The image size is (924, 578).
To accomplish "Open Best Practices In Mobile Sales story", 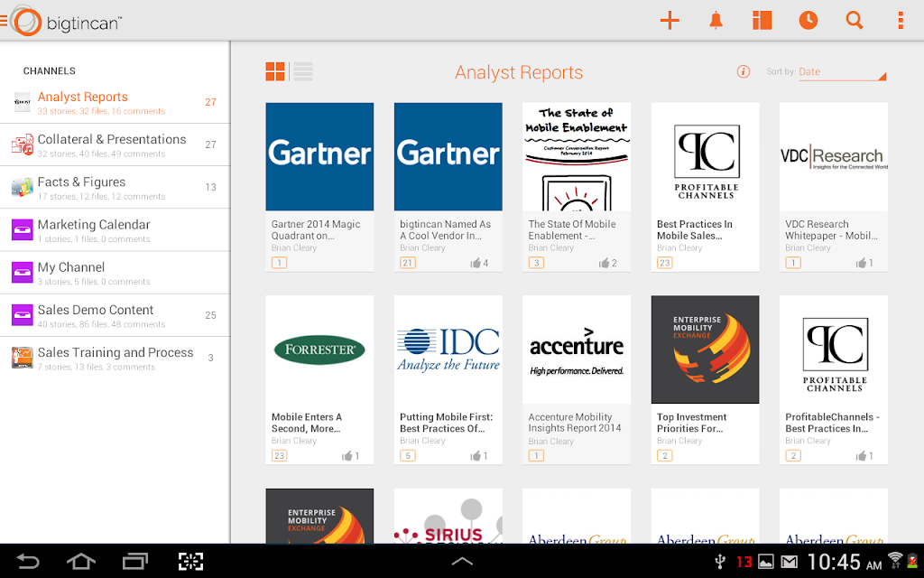I will 705,187.
